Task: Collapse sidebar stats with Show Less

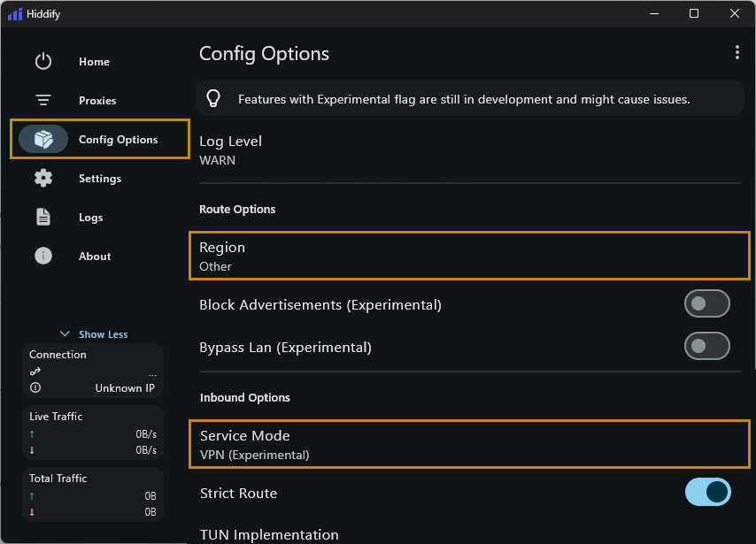Action: coord(94,334)
